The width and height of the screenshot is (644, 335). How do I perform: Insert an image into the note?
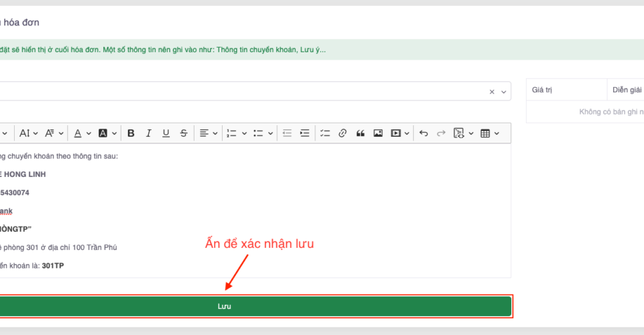coord(378,133)
